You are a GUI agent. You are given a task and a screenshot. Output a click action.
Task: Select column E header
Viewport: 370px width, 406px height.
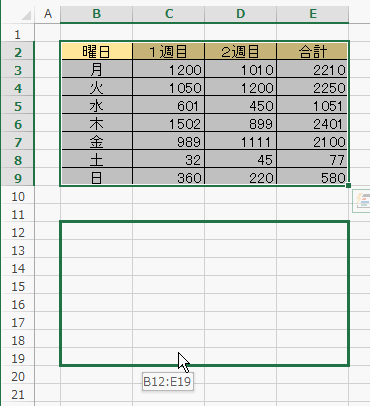coord(313,14)
